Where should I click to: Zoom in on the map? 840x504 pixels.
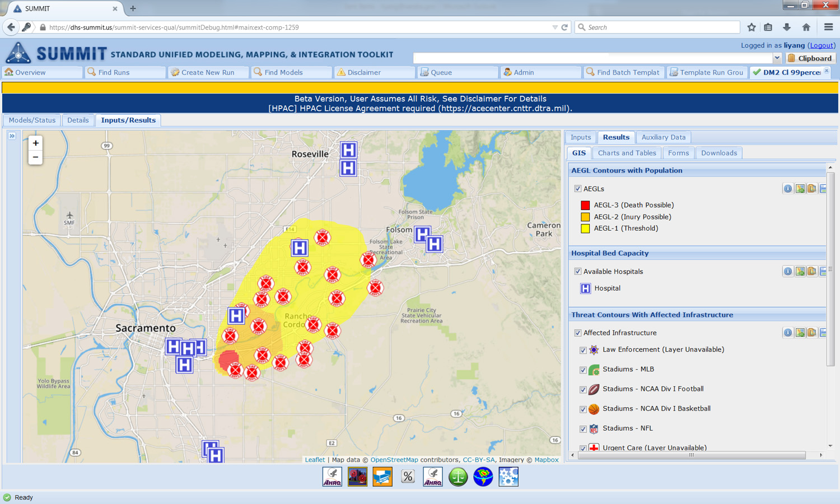(35, 143)
